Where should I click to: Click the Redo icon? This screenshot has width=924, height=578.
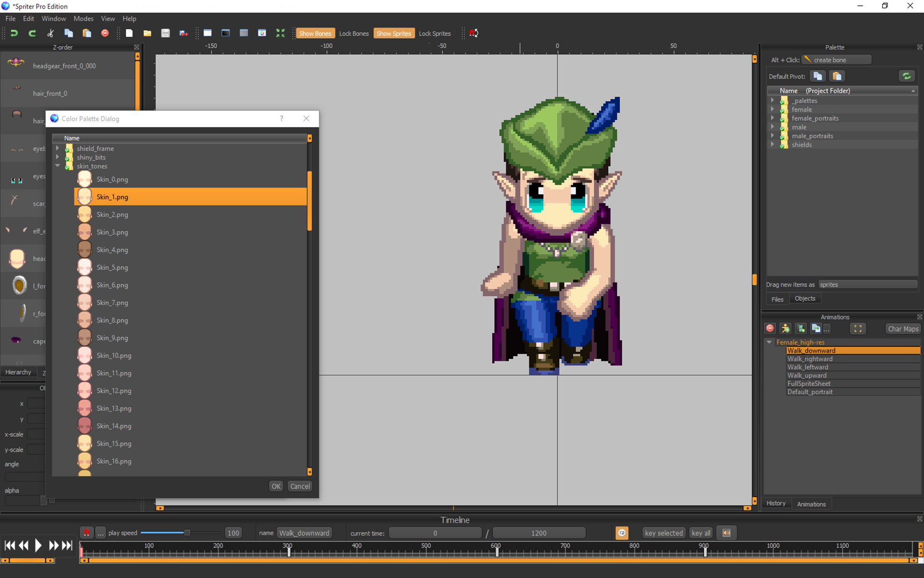coord(32,33)
